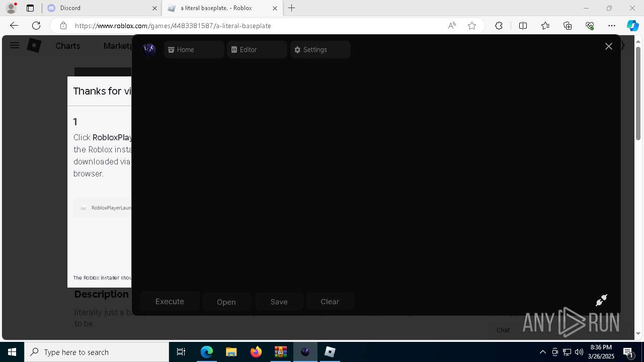Image resolution: width=644 pixels, height=362 pixels.
Task: View site information lock icon
Action: tap(63, 26)
